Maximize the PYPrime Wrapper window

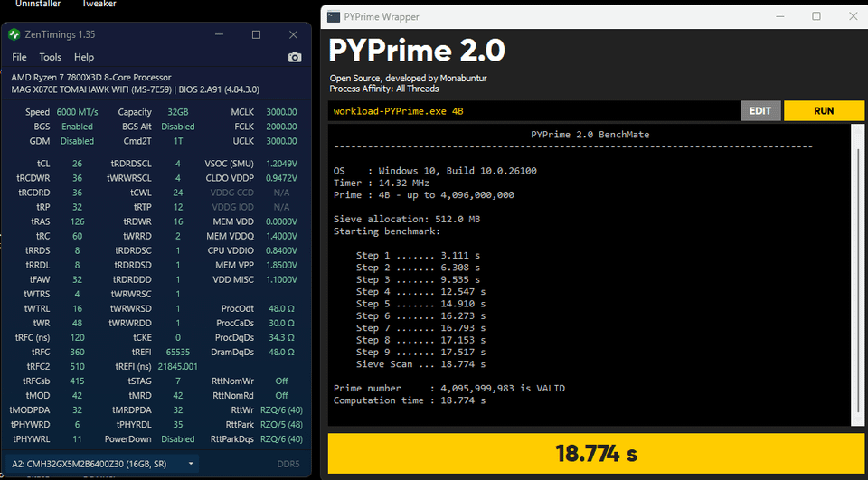[816, 16]
